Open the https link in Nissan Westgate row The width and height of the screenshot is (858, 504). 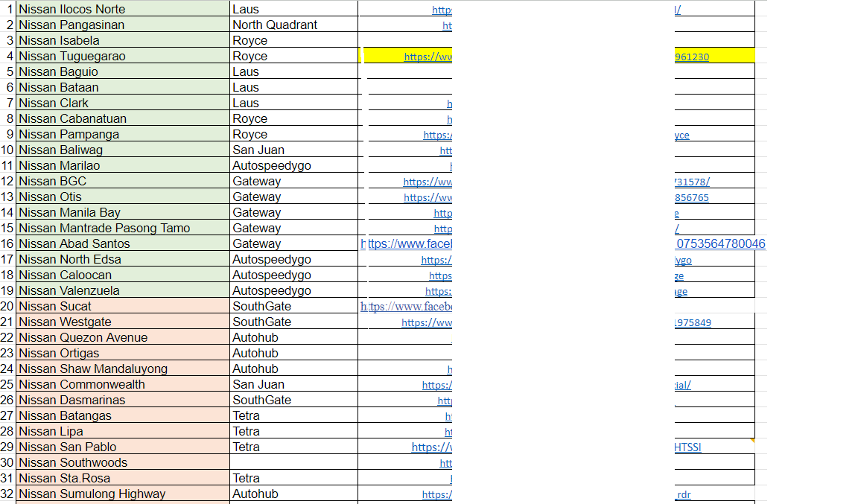click(x=427, y=322)
